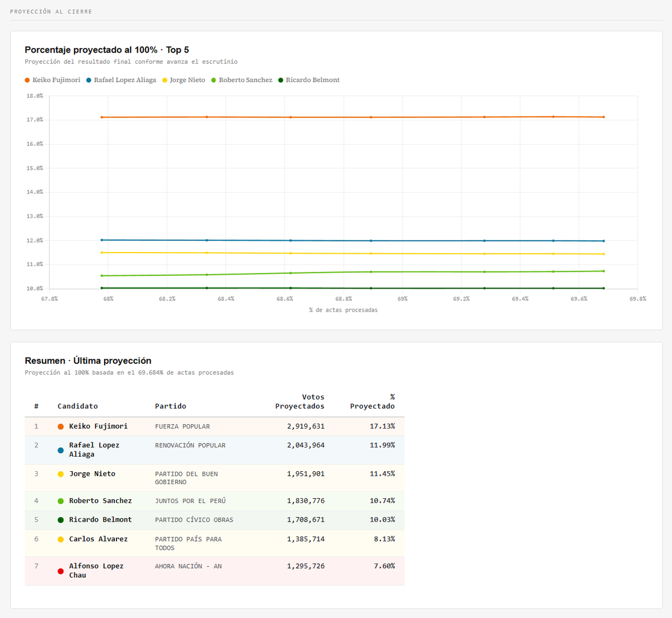The height and width of the screenshot is (618, 672).
Task: Click projected votes value 1,830,776
Action: point(306,501)
